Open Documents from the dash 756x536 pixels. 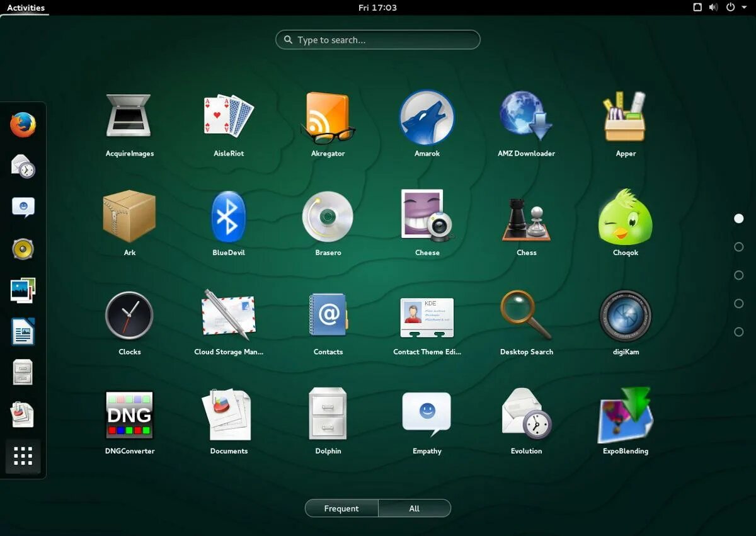(x=23, y=414)
